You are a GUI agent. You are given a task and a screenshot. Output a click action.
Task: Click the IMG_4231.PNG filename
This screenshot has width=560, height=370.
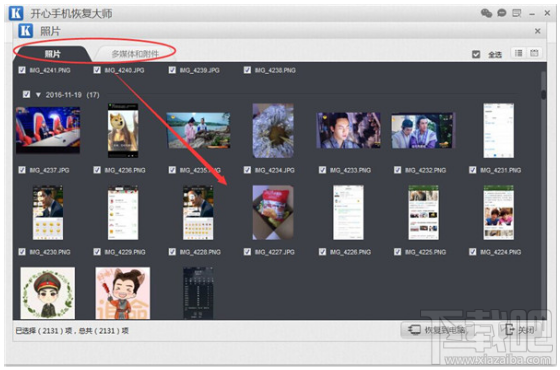tap(500, 170)
